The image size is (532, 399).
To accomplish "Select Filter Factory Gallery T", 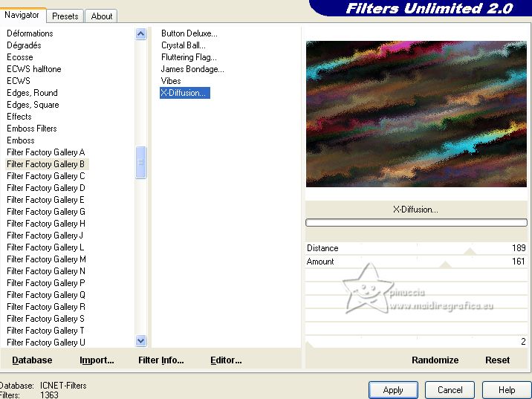I will 45,330.
